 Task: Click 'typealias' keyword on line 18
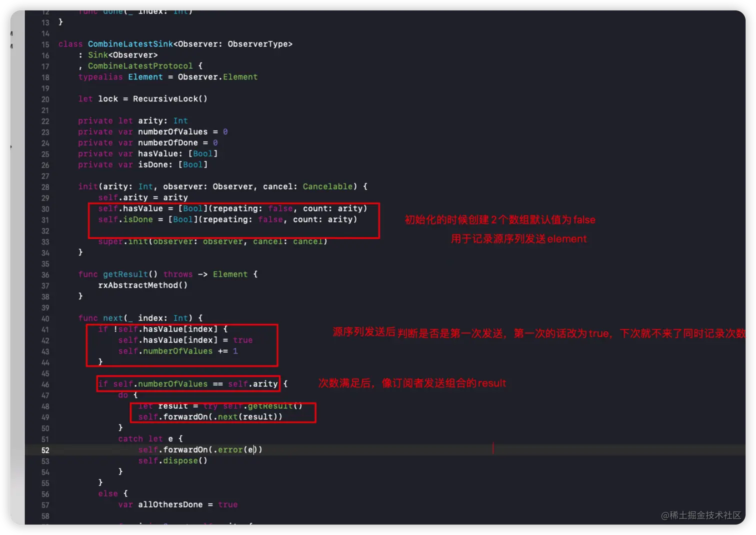[x=100, y=77]
